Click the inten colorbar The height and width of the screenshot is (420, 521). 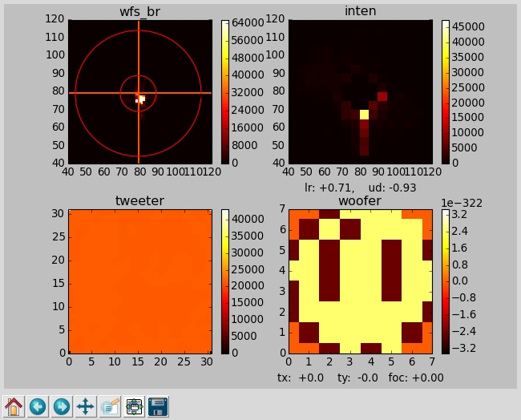coord(446,92)
